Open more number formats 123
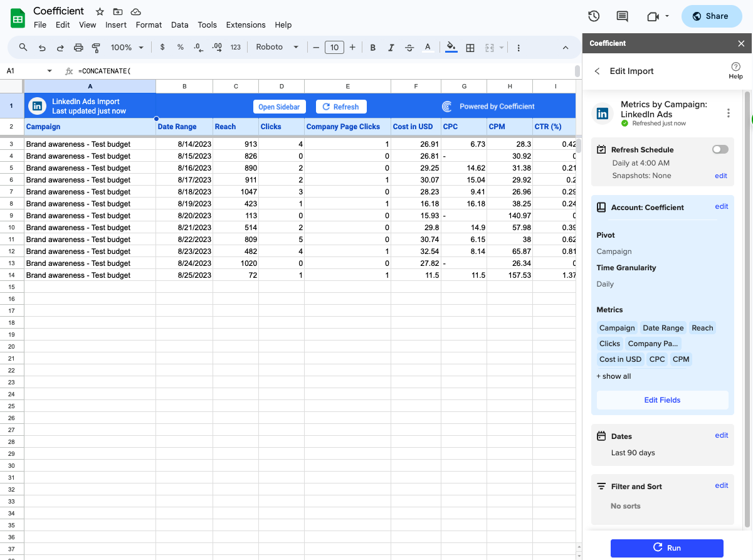The width and height of the screenshot is (753, 560). pos(236,47)
